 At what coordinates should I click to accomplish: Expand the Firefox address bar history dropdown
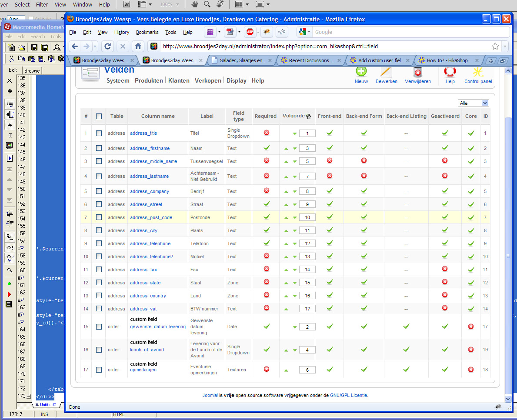tap(505, 46)
